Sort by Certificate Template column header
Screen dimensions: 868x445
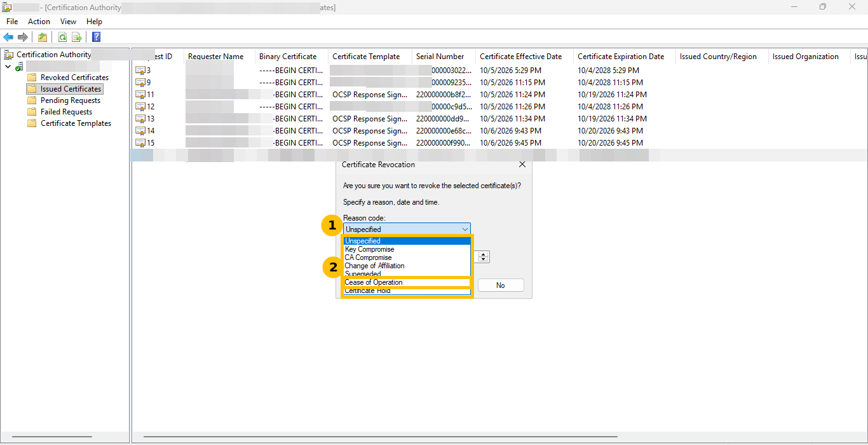click(370, 56)
